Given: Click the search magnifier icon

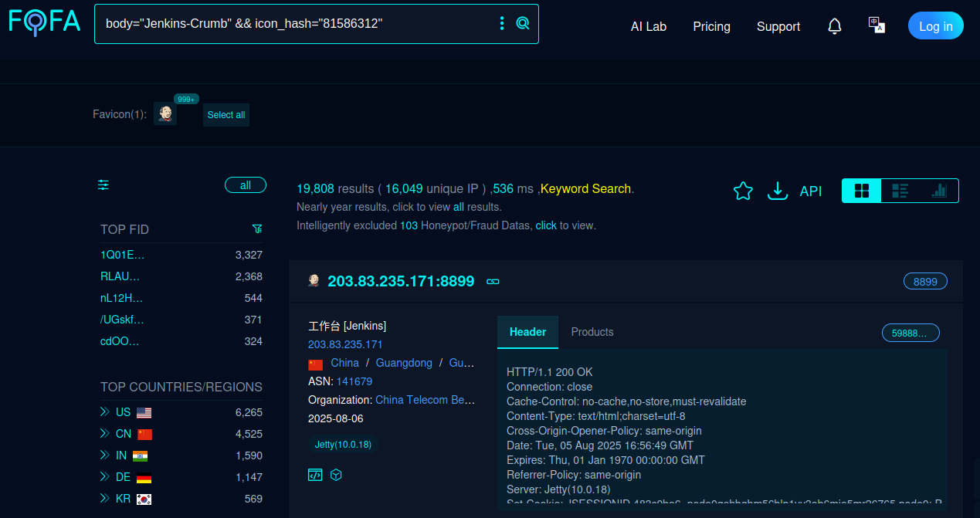Looking at the screenshot, I should pyautogui.click(x=523, y=23).
